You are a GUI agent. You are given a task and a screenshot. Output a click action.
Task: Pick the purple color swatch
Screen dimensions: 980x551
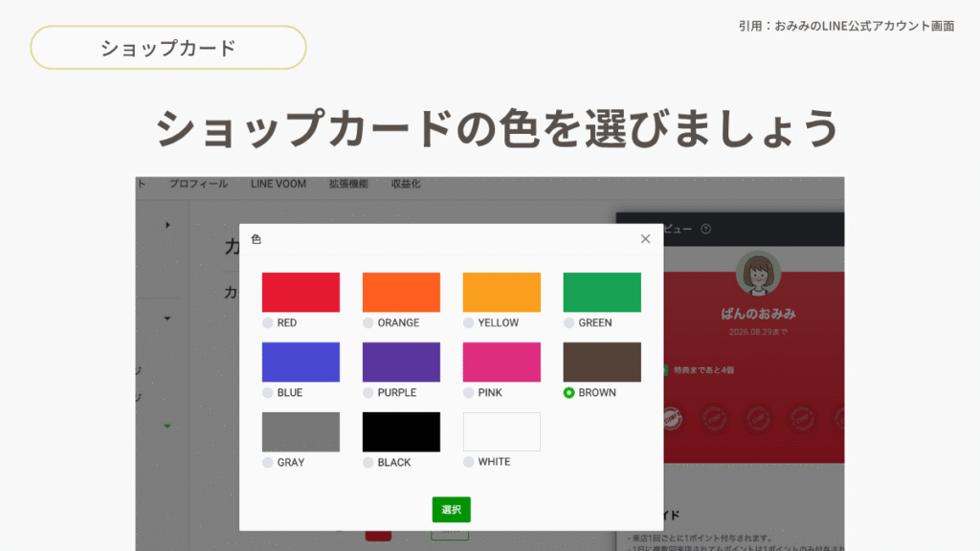[401, 363]
